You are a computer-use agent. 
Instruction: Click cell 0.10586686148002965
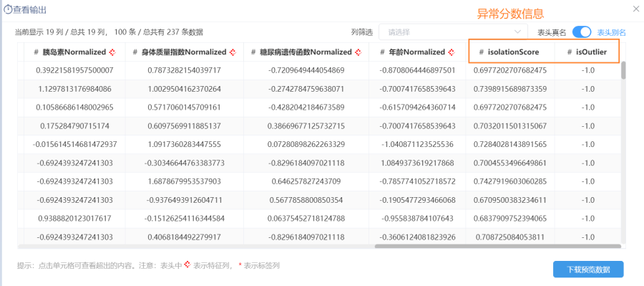[74, 108]
